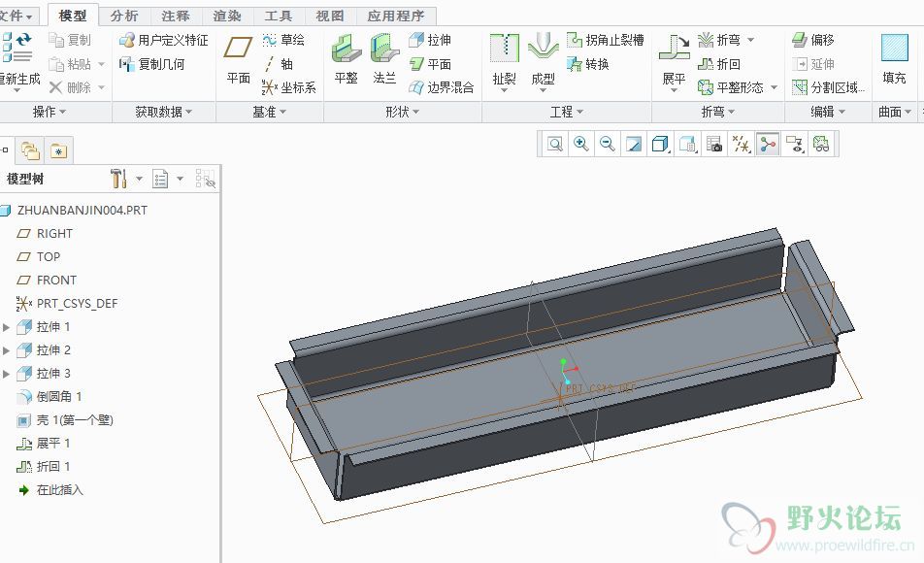Expand 拉伸 1 in model tree
Image resolution: width=924 pixels, height=563 pixels.
(7, 327)
